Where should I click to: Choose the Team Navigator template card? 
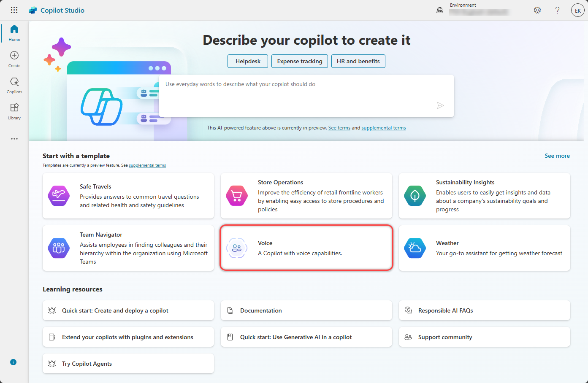pos(128,248)
